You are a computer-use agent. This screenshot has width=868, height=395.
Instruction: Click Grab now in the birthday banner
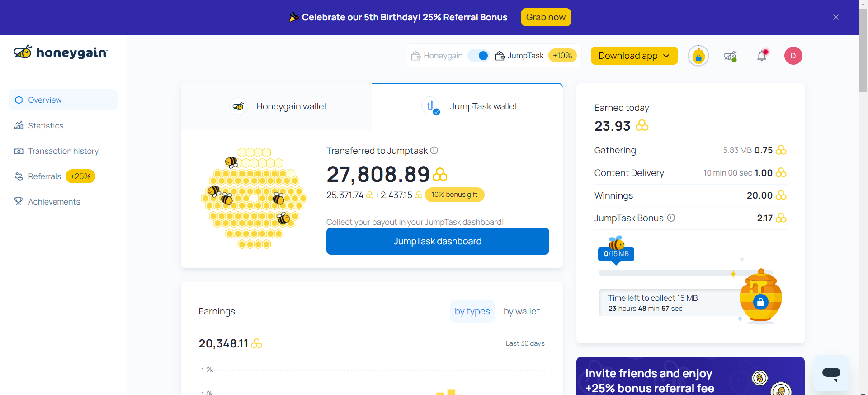[546, 17]
